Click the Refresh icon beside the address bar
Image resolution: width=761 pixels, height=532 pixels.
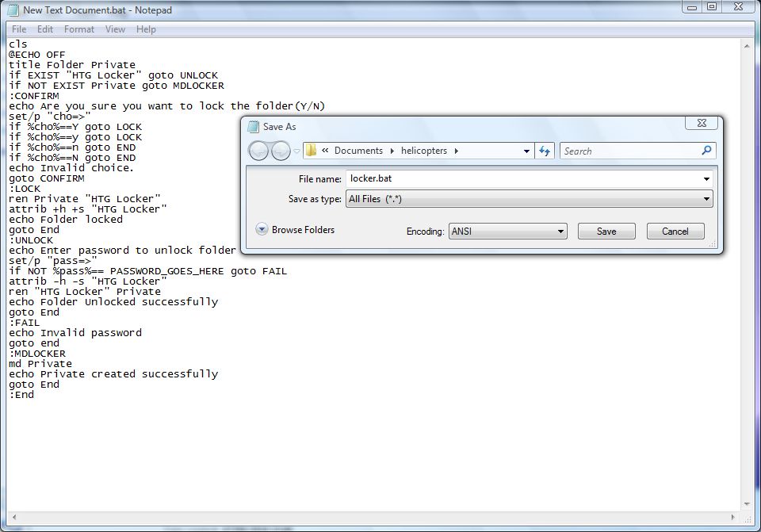(545, 151)
